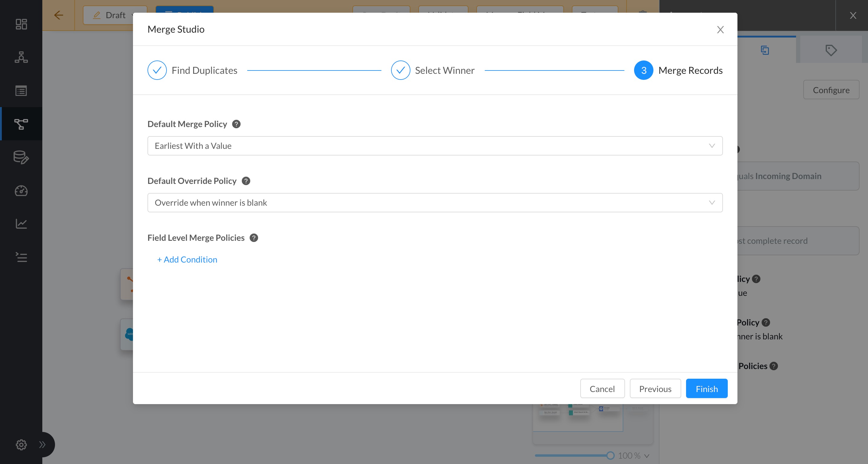The image size is (868, 464).
Task: Open the dashboard grid icon in sidebar
Action: [21, 24]
